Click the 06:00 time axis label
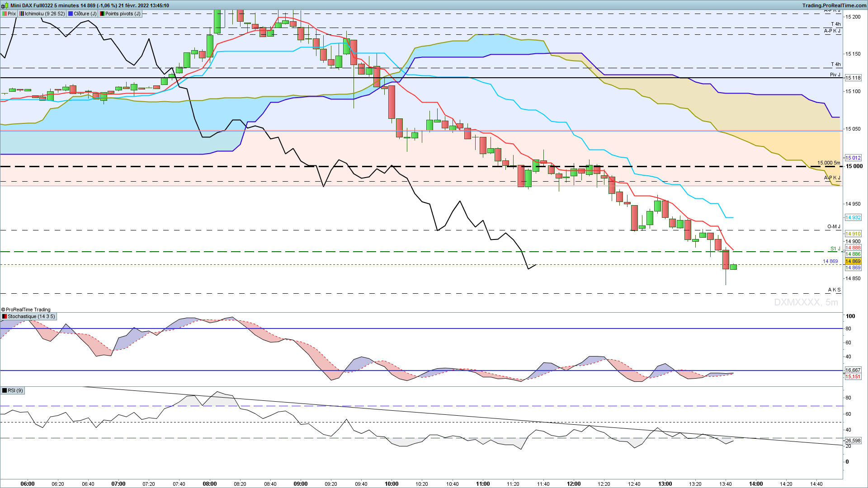 click(x=28, y=483)
